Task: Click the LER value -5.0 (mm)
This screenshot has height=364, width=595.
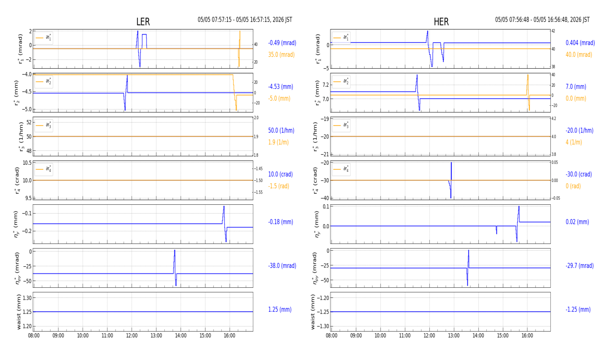Action: pos(279,98)
